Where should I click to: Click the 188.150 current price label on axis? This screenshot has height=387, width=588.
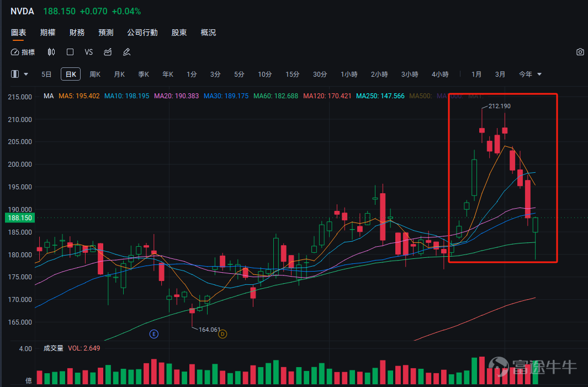tap(19, 218)
